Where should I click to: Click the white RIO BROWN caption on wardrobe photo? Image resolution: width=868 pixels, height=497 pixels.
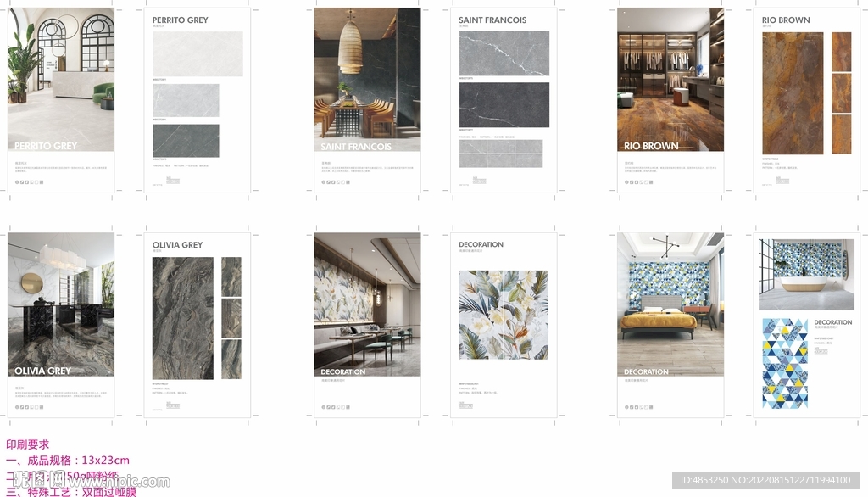click(x=651, y=146)
